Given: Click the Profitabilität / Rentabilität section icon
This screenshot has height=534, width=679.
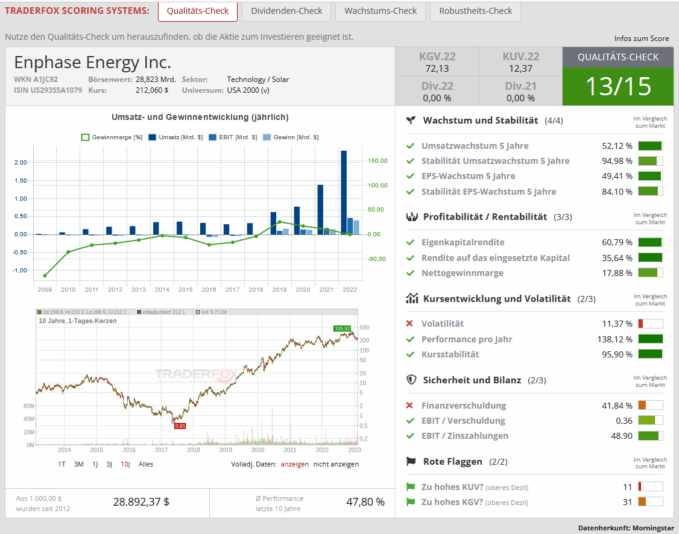Looking at the screenshot, I should click(411, 217).
